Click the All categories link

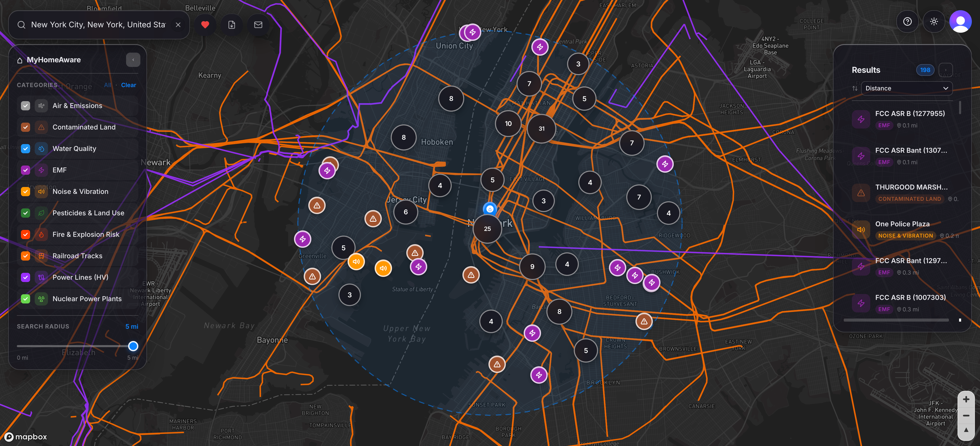pos(108,85)
